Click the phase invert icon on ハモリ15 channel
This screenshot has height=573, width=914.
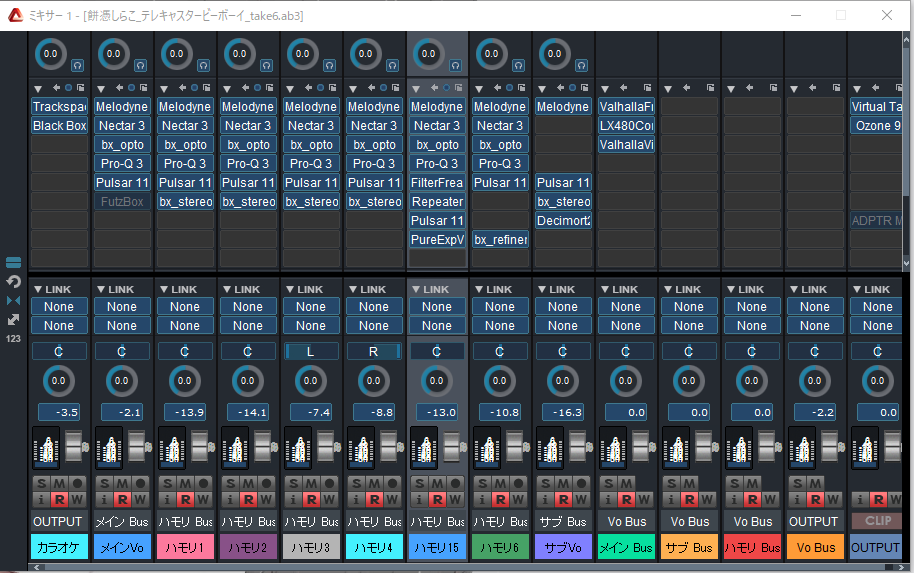pos(455,65)
